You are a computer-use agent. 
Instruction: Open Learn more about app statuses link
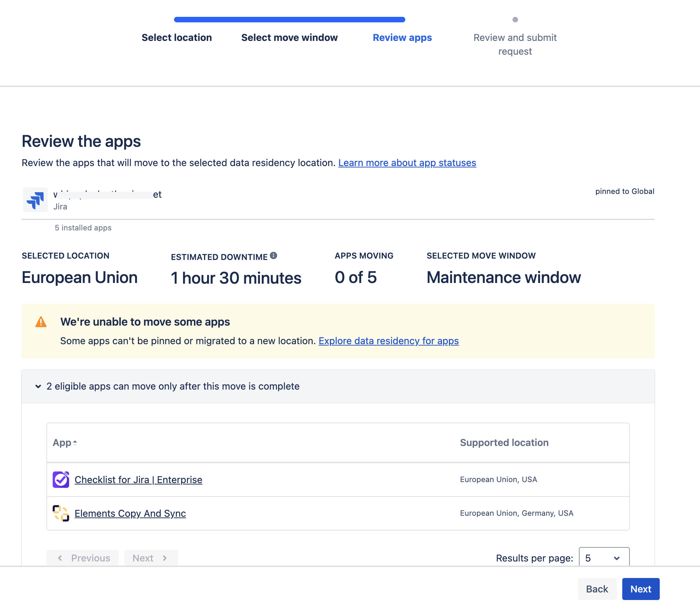pos(407,163)
